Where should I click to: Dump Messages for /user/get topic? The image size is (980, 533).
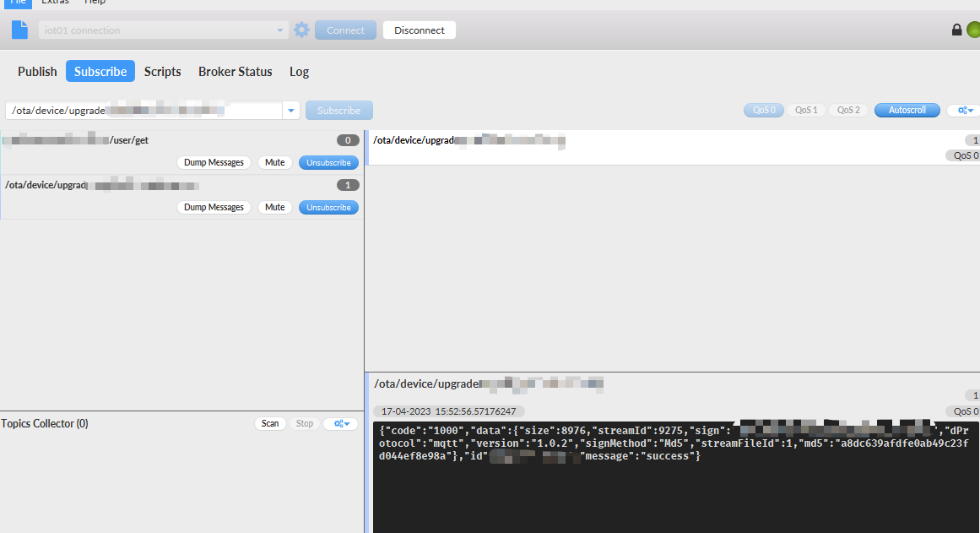tap(214, 163)
